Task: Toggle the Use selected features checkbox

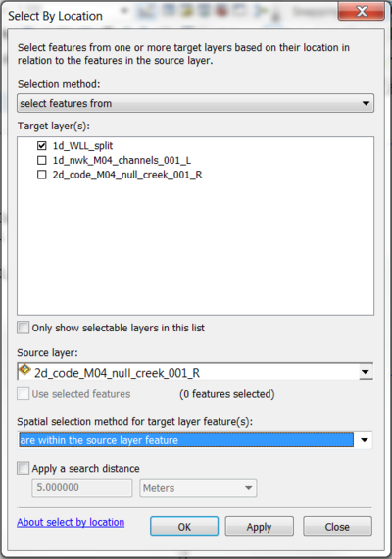Action: coord(24,393)
